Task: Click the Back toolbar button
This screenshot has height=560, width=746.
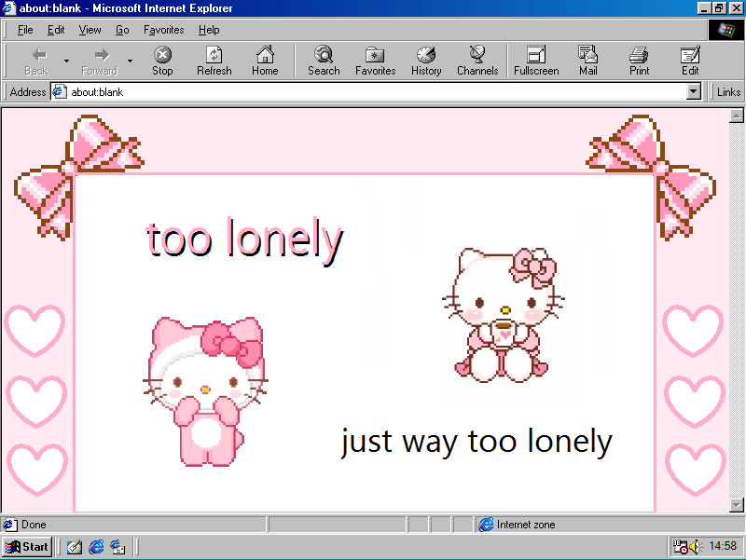Action: [36, 61]
